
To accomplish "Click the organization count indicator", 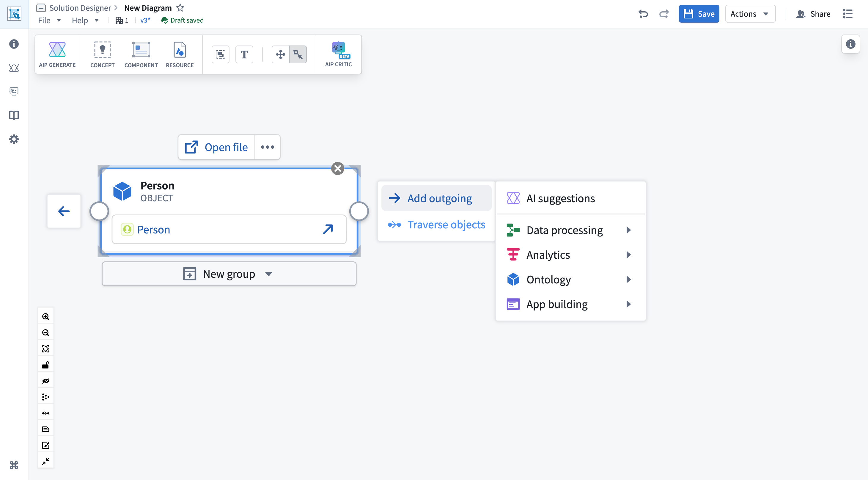I will (122, 20).
